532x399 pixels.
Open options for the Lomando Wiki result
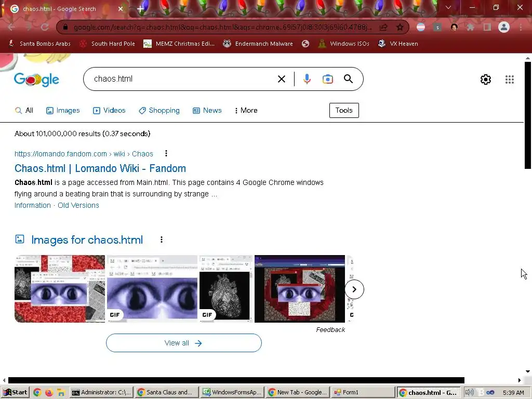coord(166,153)
